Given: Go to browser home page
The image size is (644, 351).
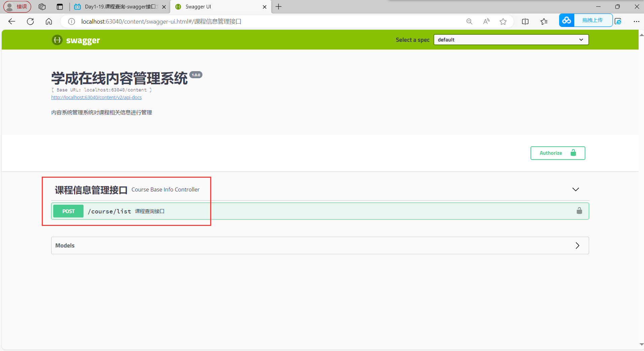Looking at the screenshot, I should pos(49,22).
